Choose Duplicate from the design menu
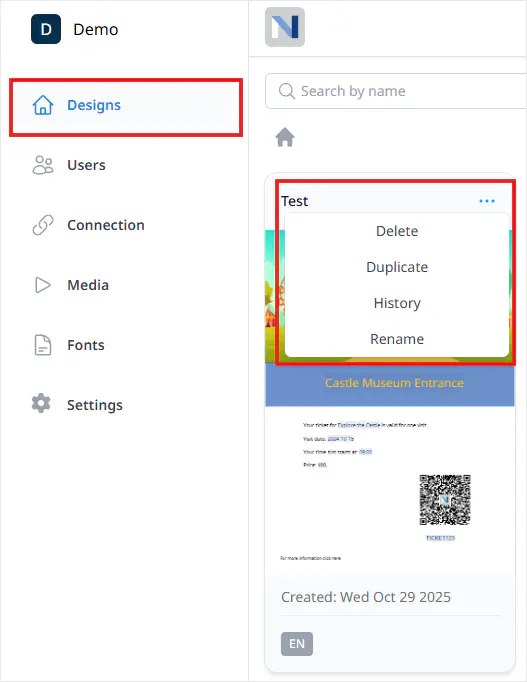Screen dimensions: 527x682 point(397,267)
